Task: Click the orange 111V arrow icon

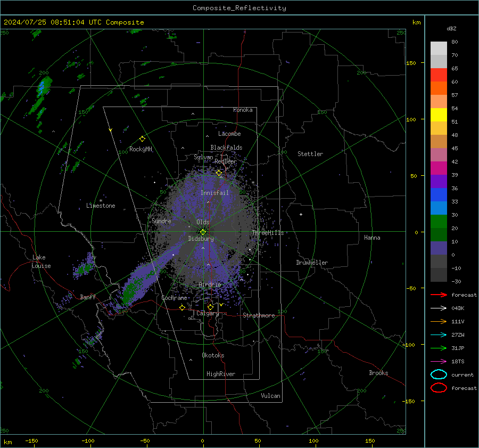Action: click(439, 321)
